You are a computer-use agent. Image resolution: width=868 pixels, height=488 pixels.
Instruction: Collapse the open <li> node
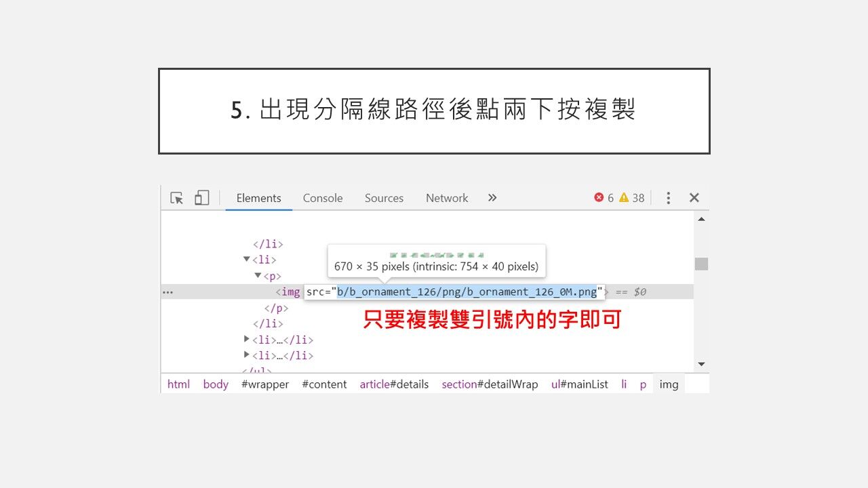click(x=246, y=259)
